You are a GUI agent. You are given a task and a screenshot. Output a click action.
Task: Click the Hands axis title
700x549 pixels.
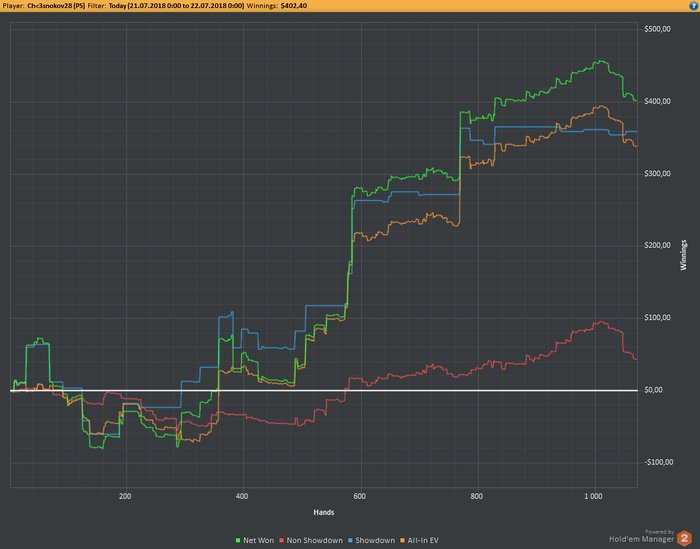pos(324,512)
